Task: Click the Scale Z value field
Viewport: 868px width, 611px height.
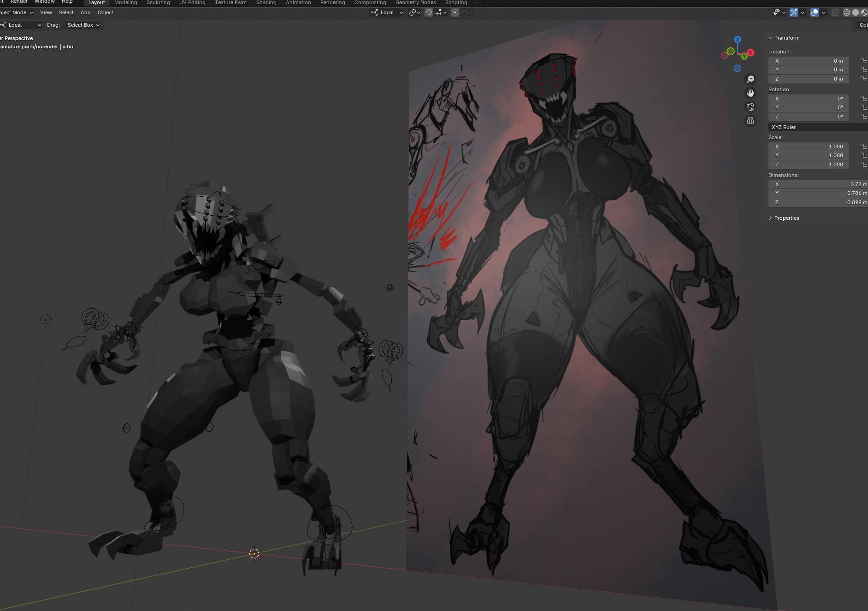Action: click(809, 164)
